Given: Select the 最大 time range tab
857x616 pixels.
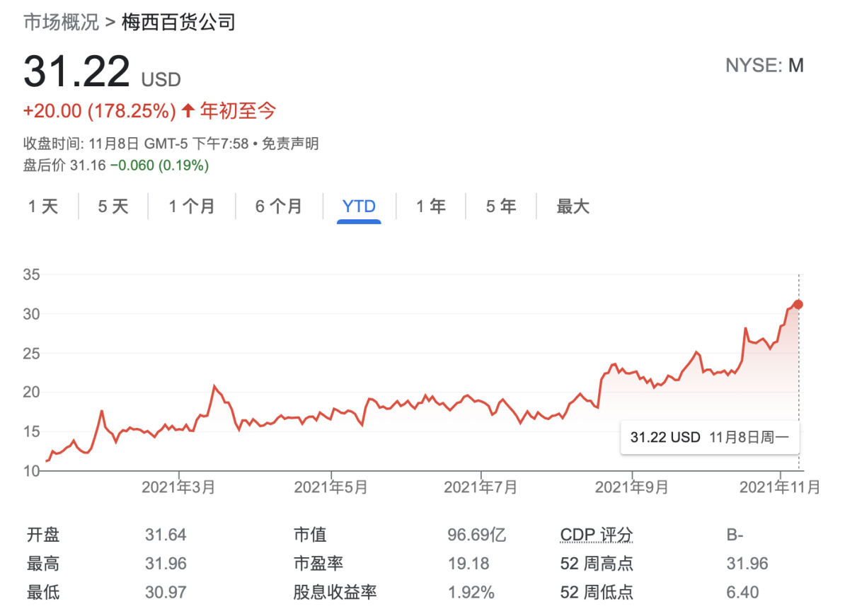Looking at the screenshot, I should 573,207.
